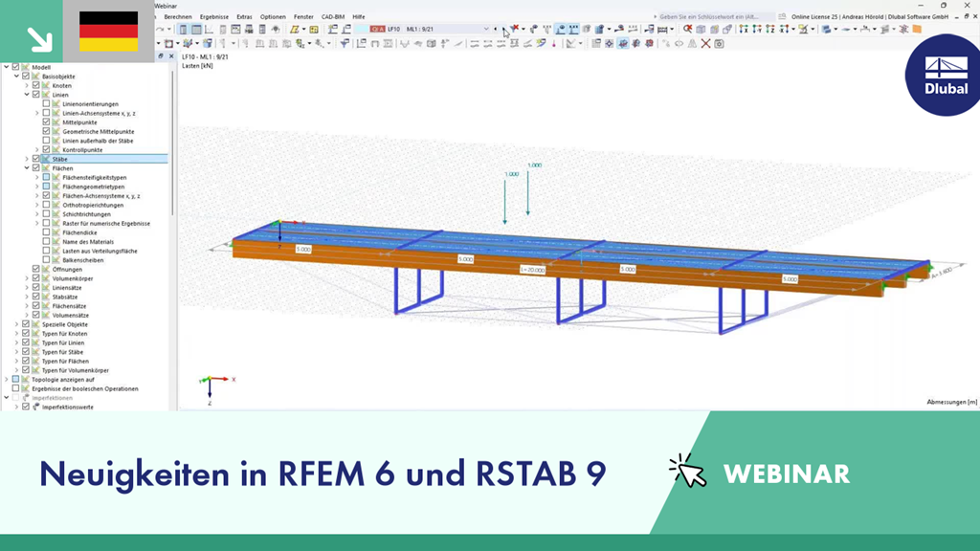Select the Volumenkörper tree item
The image size is (980, 551).
coord(73,278)
